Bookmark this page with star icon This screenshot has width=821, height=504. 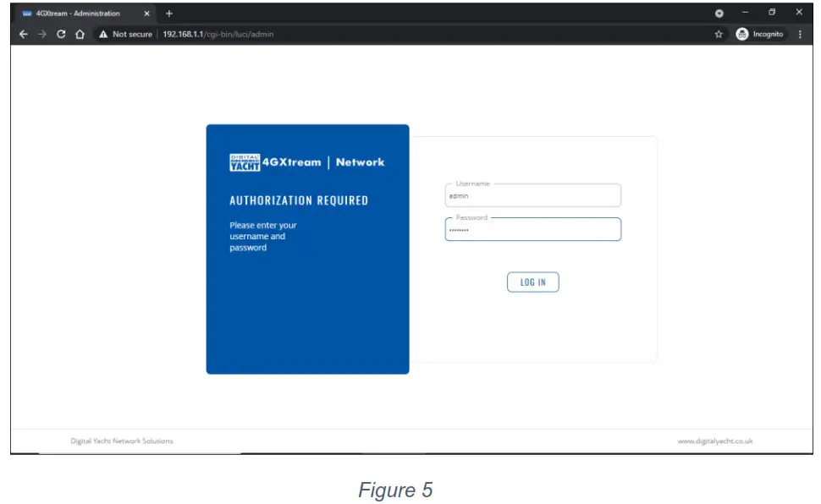[719, 34]
